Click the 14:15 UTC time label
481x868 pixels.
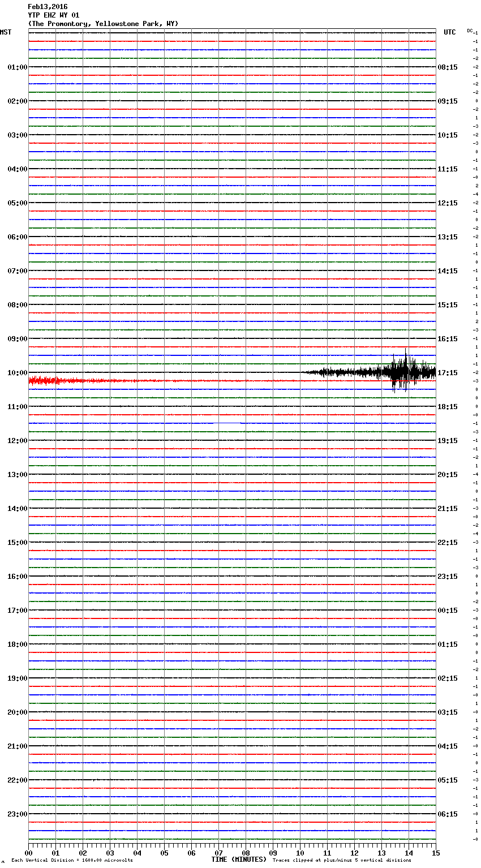[x=448, y=271]
